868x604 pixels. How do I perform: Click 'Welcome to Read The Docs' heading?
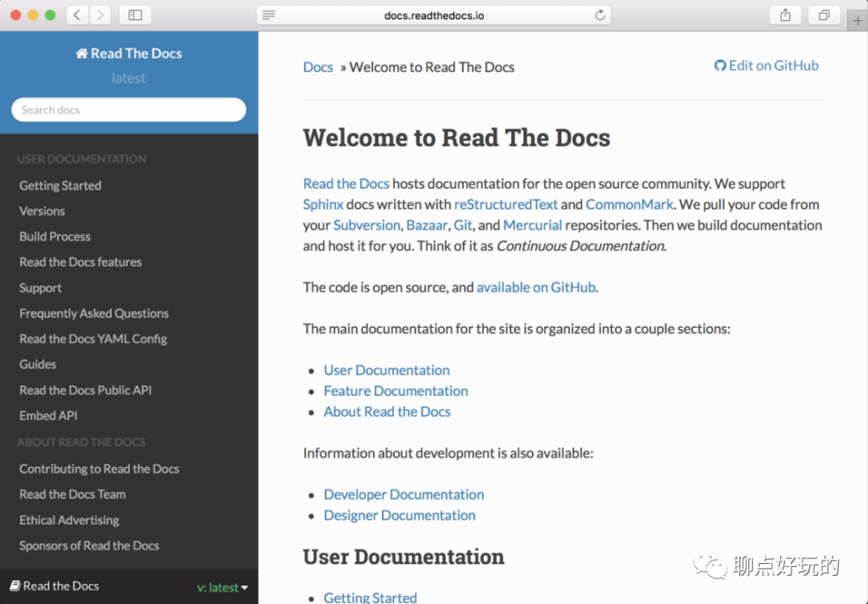coord(457,137)
